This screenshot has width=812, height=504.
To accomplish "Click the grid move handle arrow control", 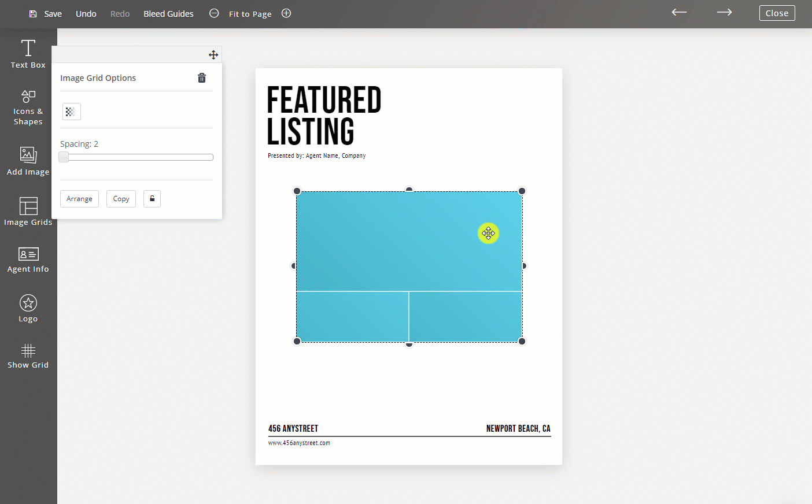I will pos(213,54).
